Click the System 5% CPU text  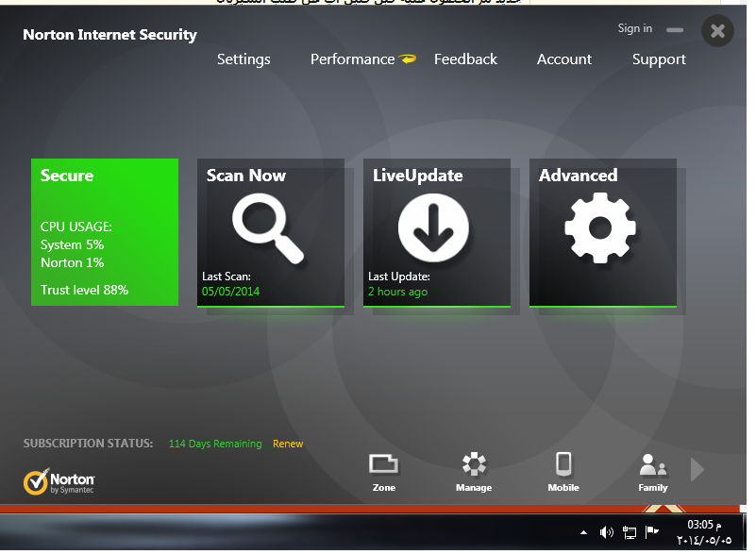(x=73, y=245)
